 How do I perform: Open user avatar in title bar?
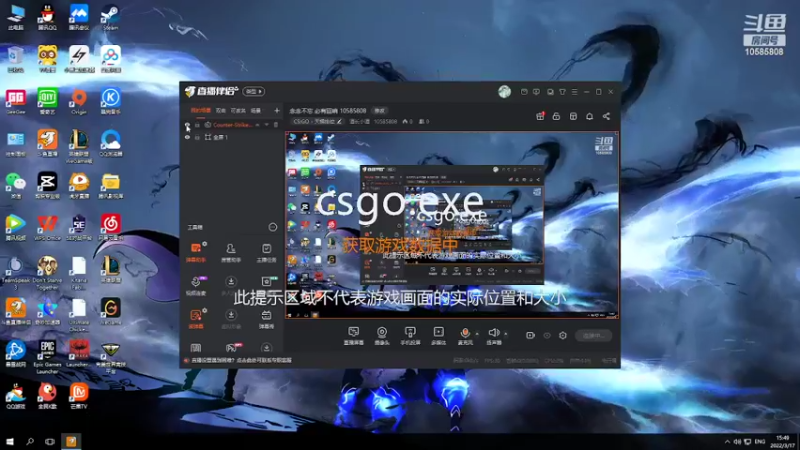coord(505,92)
